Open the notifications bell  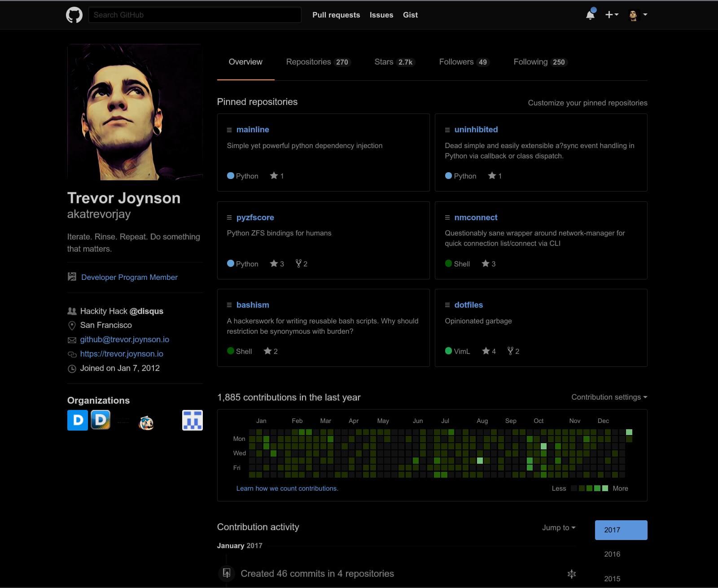[x=591, y=15]
